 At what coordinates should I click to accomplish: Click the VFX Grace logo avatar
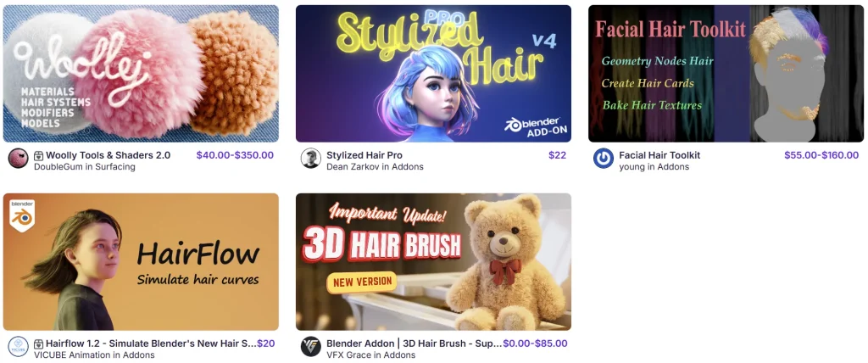click(311, 347)
